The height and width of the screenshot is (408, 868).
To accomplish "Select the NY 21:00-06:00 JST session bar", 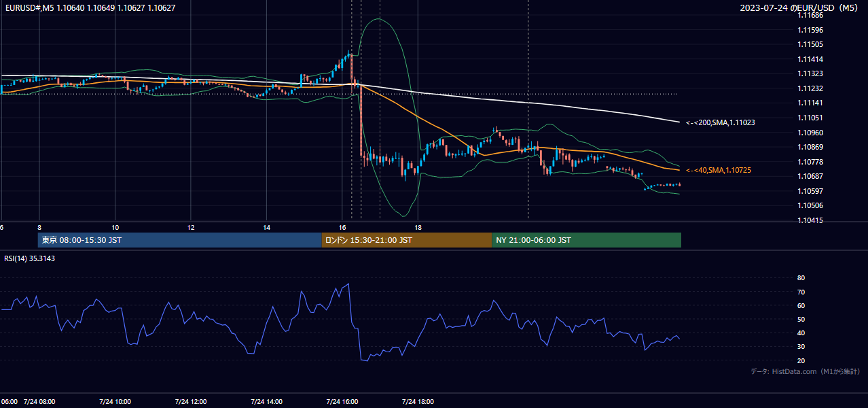I will pos(586,240).
